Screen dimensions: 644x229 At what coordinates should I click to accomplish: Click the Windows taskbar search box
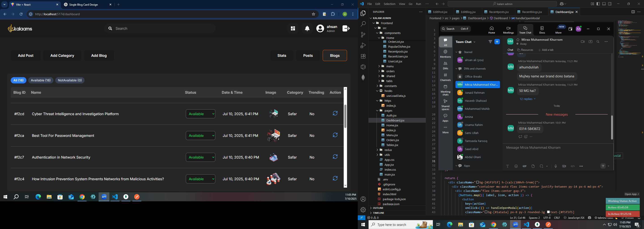coord(400,225)
